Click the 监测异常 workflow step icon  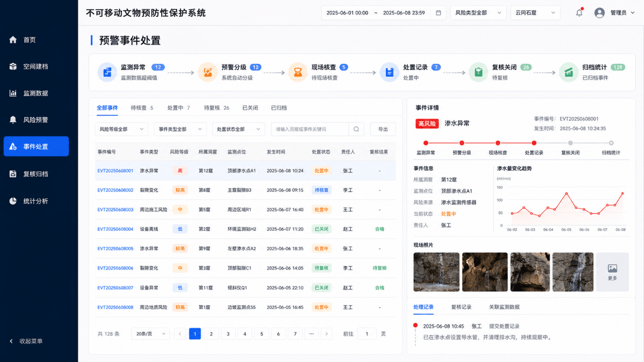[107, 72]
